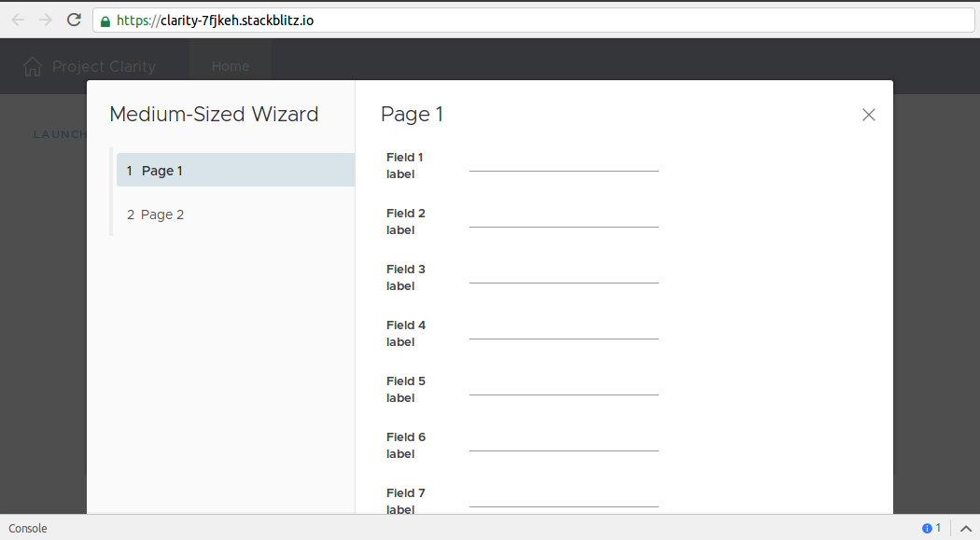
Task: Click the Field 4 label text
Action: [x=406, y=333]
